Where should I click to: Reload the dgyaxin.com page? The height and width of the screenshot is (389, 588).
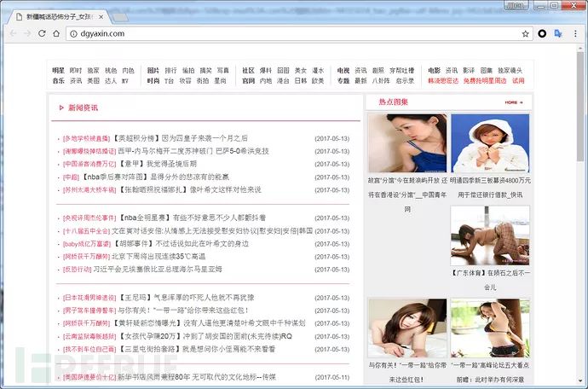coord(42,33)
